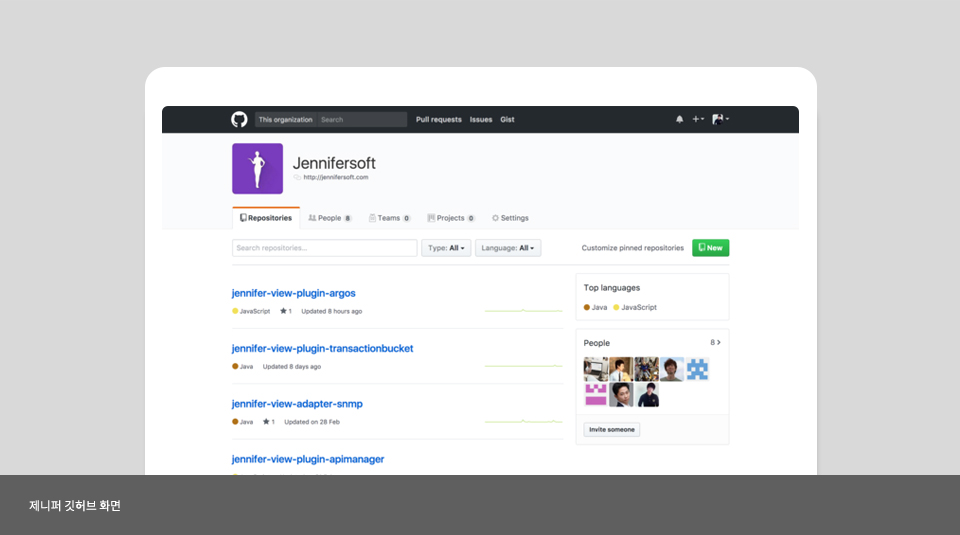This screenshot has width=960, height=535.
Task: Click the GitHub Octocat logo
Action: tap(239, 119)
